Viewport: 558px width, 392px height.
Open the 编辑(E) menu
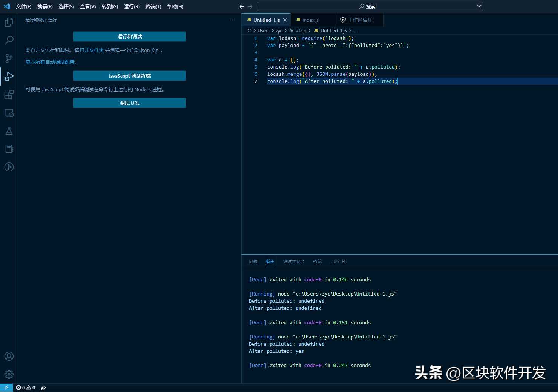pyautogui.click(x=45, y=6)
